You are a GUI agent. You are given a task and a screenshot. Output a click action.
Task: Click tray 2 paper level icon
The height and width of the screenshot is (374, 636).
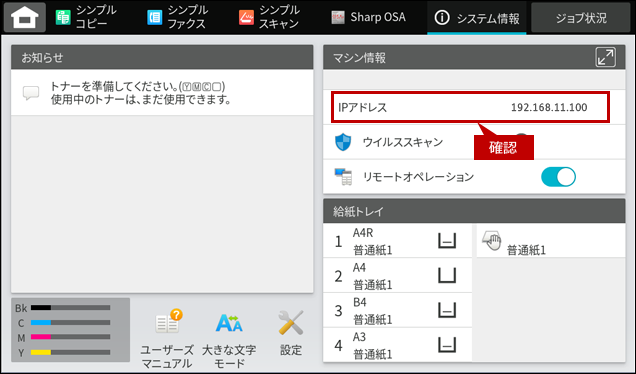coord(447,275)
